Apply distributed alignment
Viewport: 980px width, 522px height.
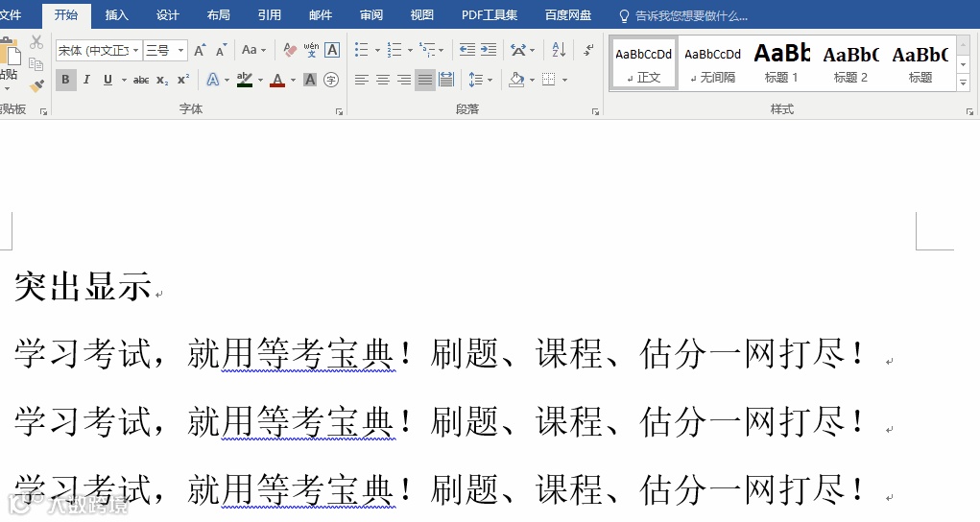click(446, 80)
